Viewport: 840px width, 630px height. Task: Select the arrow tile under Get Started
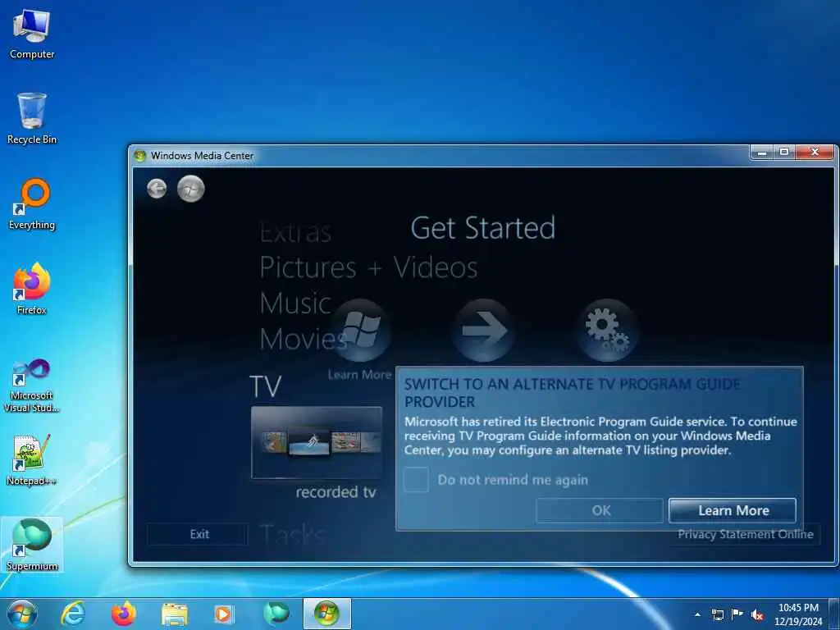tap(483, 331)
